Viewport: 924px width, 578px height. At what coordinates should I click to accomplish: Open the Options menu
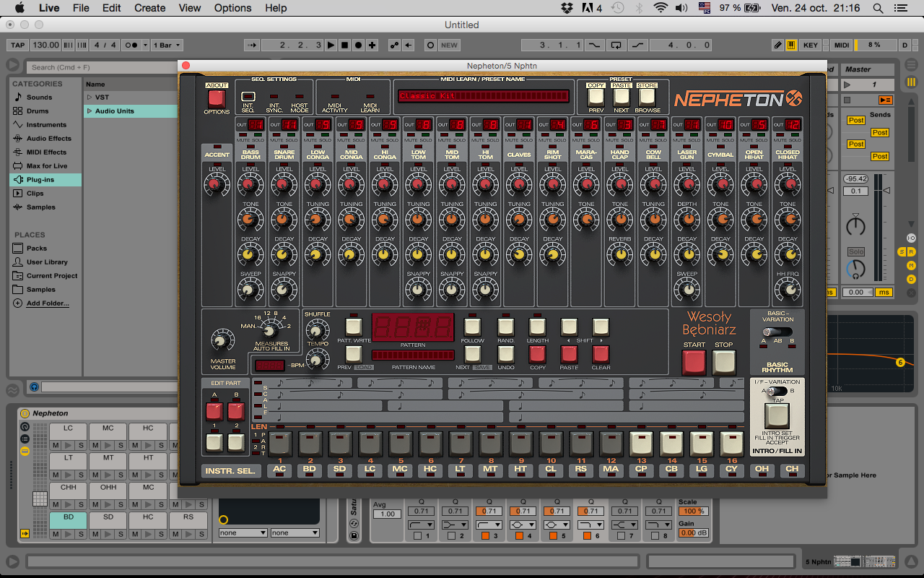point(232,8)
